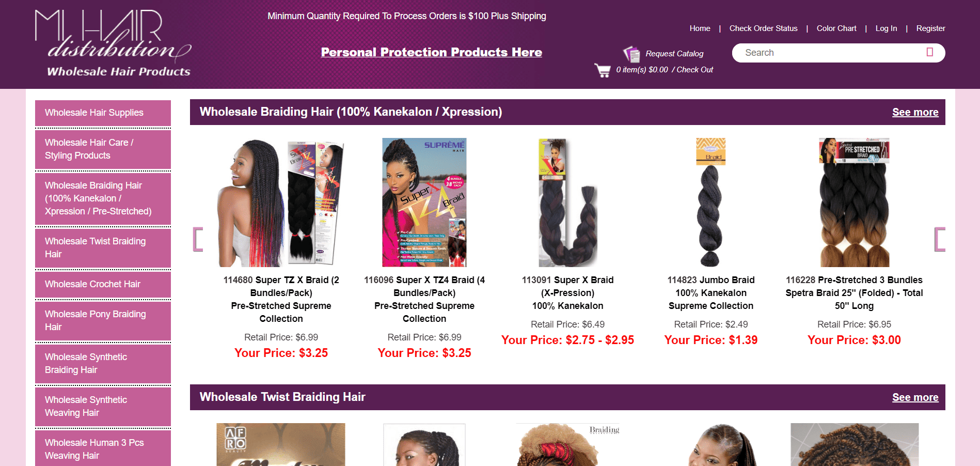This screenshot has height=466, width=980.
Task: Click the Request Catalog booklet icon
Action: pyautogui.click(x=631, y=54)
